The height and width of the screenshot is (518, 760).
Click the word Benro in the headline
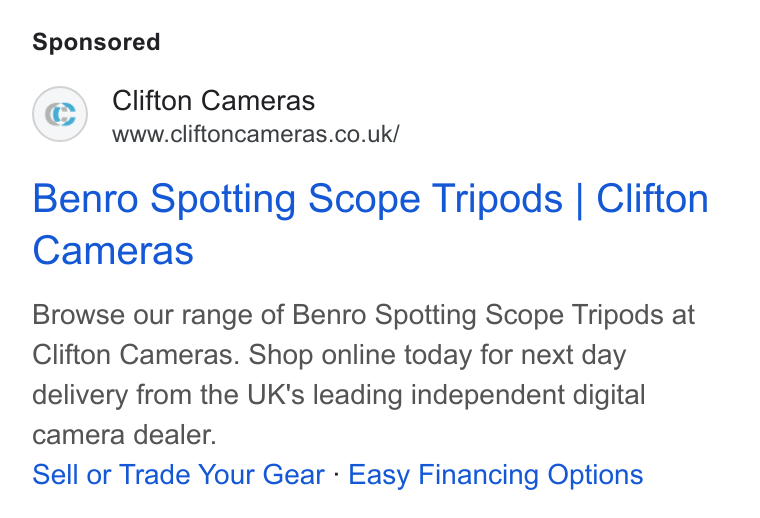(x=85, y=198)
